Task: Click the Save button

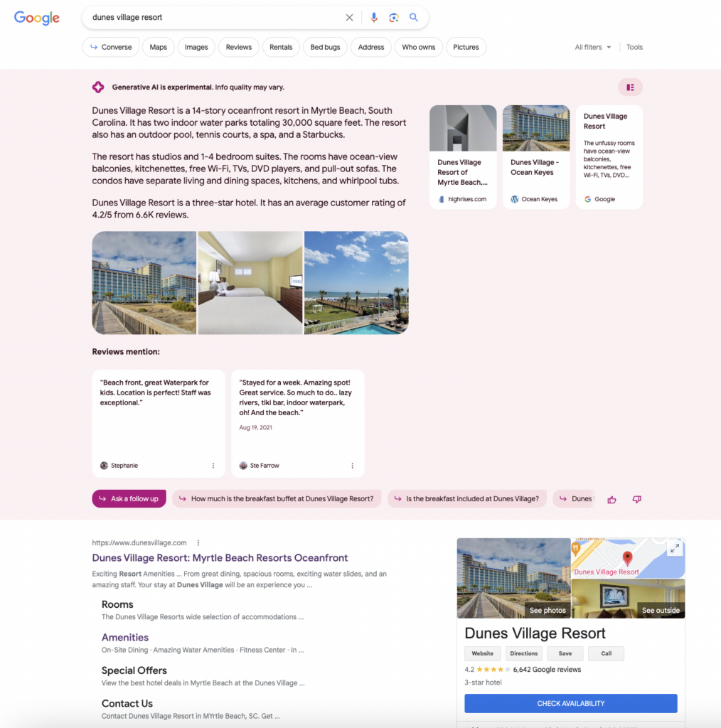Action: pyautogui.click(x=565, y=654)
